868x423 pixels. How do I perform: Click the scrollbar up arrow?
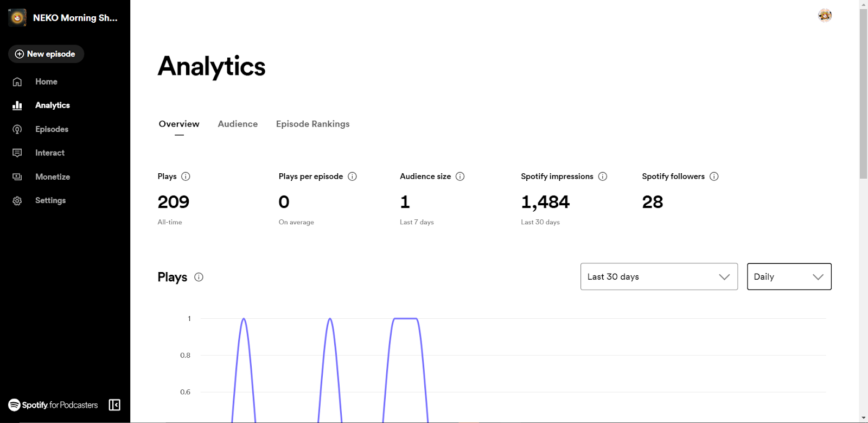[x=863, y=4]
